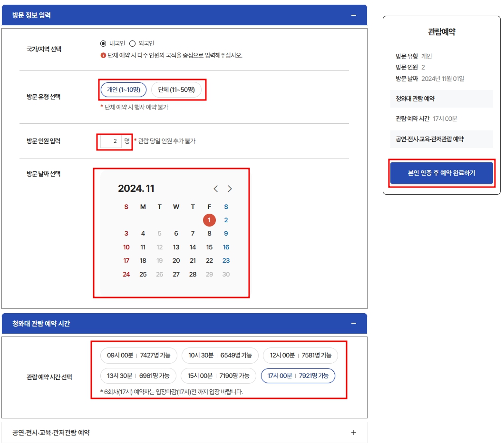Select the 12시 00분 time slot
504x446 pixels.
300,355
